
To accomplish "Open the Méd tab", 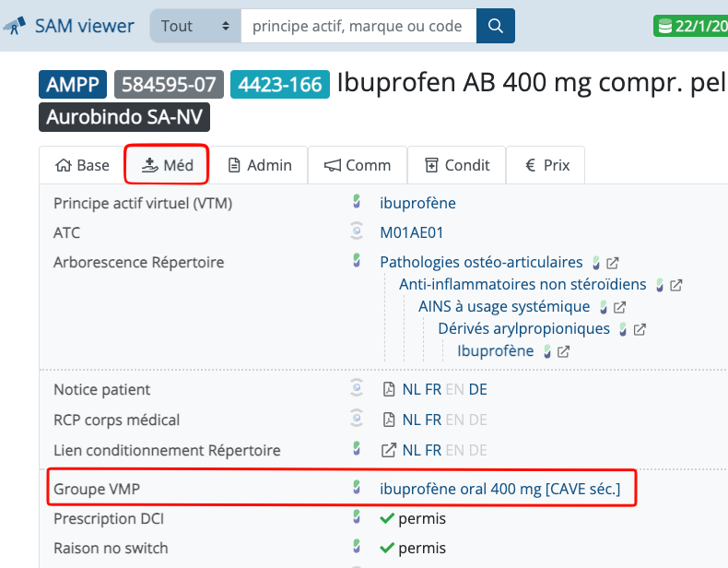I will (x=167, y=165).
